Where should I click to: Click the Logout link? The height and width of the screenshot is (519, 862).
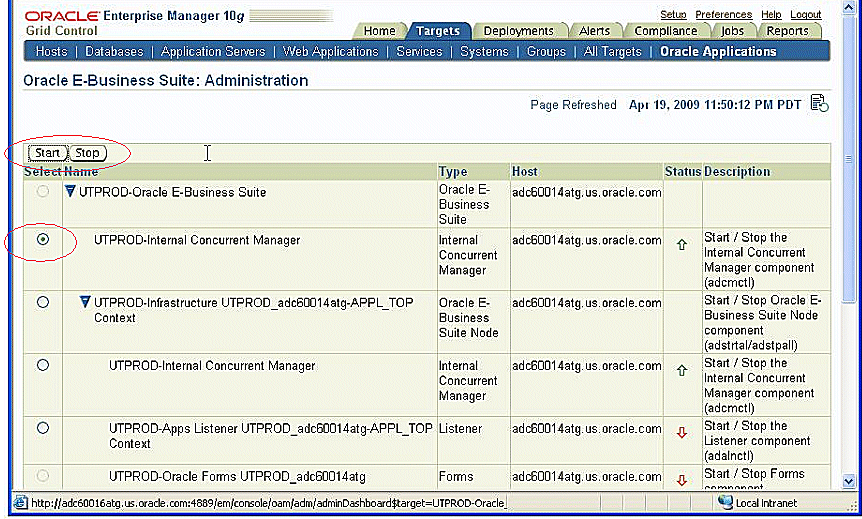coord(805,15)
